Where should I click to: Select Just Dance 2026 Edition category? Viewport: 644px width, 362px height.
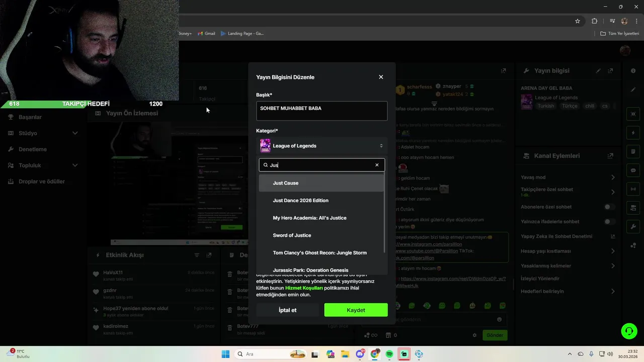[x=321, y=200]
